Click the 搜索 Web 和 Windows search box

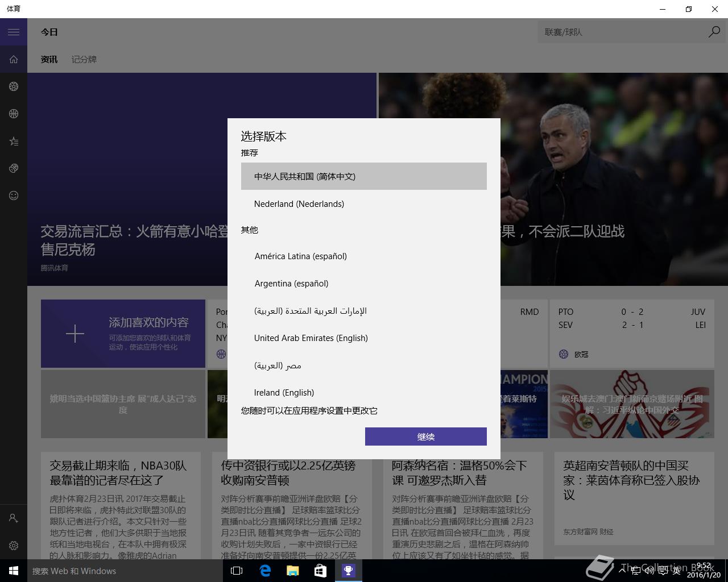[x=124, y=571]
